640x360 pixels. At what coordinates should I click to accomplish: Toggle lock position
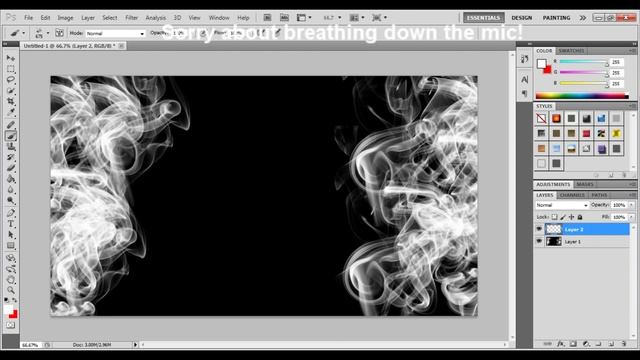(571, 217)
